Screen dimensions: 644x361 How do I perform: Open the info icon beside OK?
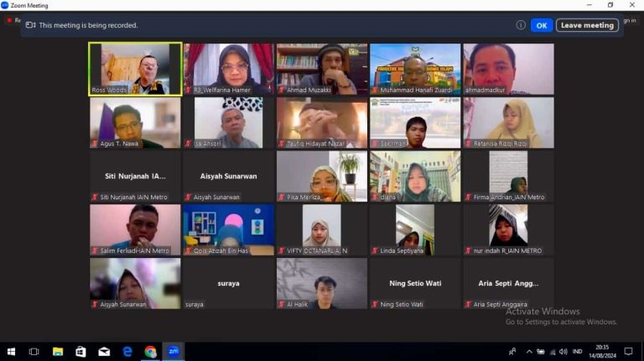coord(521,25)
